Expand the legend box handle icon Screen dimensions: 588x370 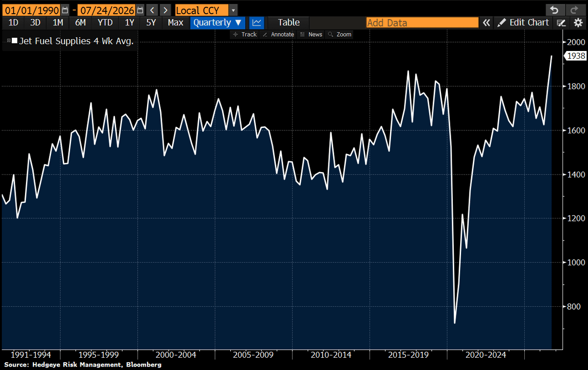[8, 42]
